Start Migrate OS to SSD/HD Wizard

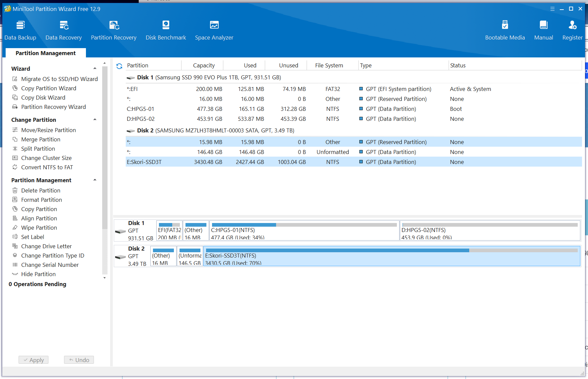[x=59, y=79]
